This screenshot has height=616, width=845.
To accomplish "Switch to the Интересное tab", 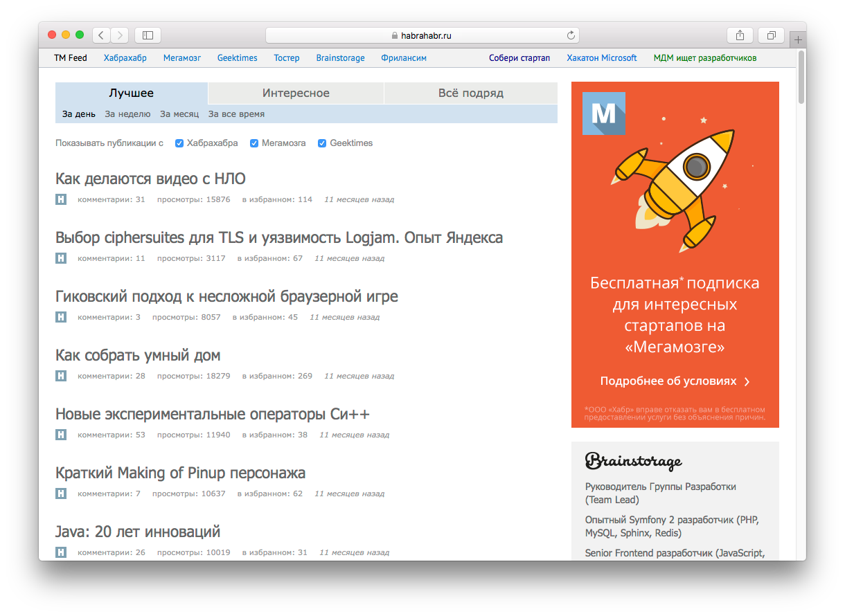I will point(296,93).
